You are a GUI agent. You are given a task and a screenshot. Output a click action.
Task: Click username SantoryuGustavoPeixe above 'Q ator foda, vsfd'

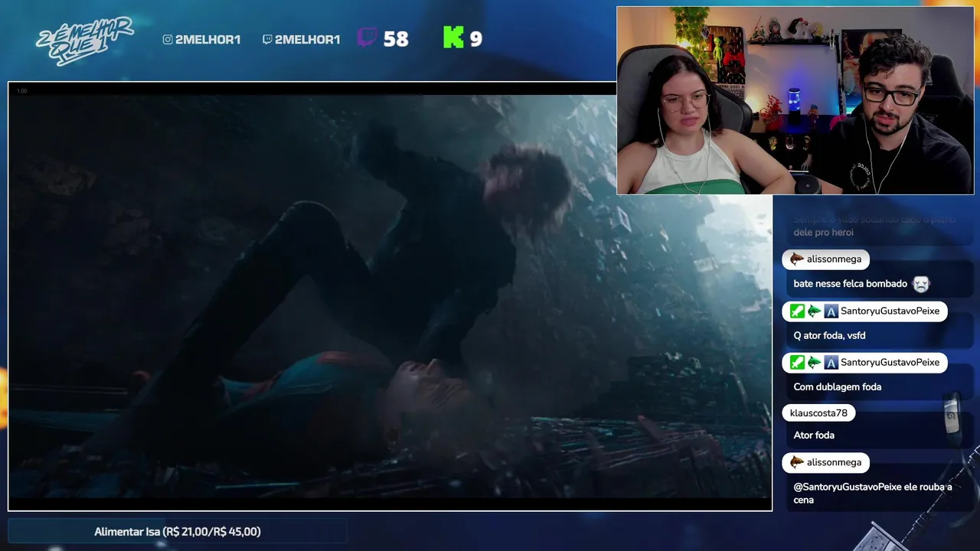[890, 311]
